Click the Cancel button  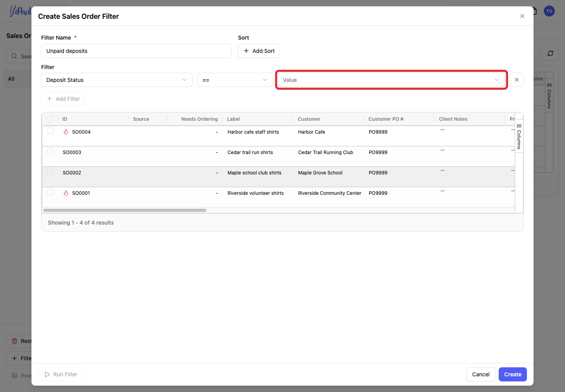click(x=481, y=374)
